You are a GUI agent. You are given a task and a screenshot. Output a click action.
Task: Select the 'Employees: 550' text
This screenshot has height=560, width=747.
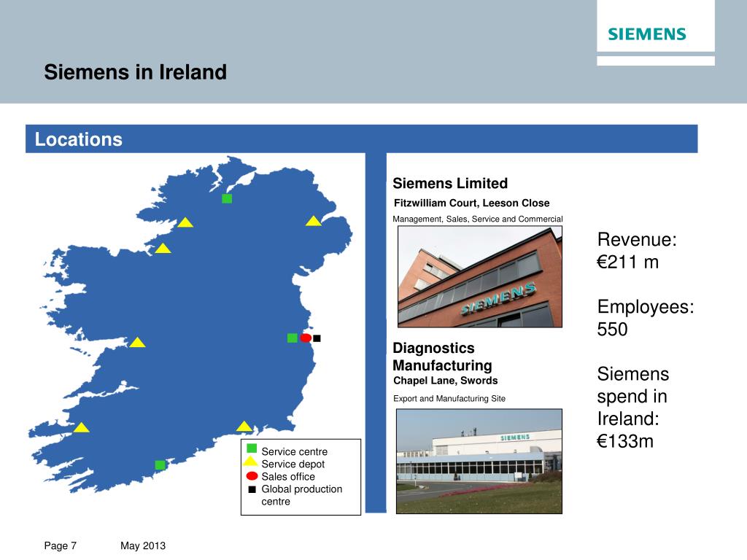pyautogui.click(x=646, y=318)
